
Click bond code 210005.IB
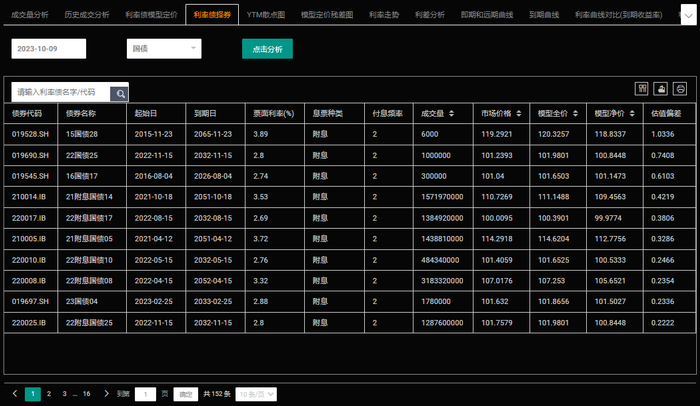click(29, 239)
